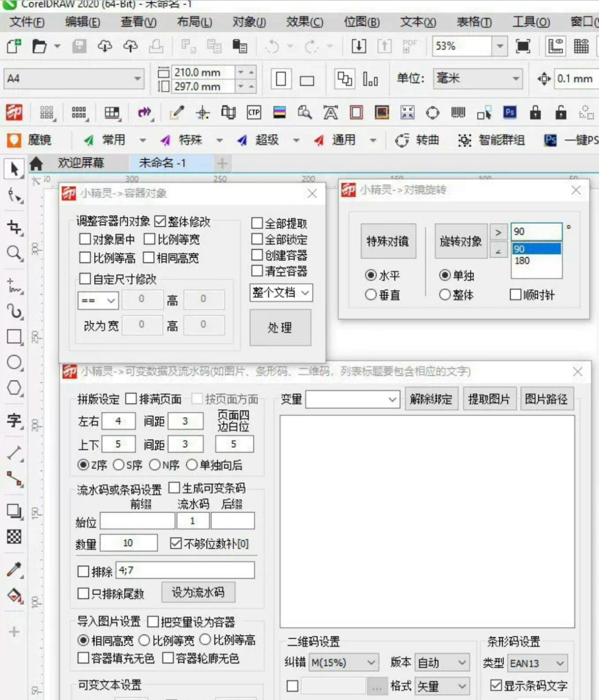Select the Zoom magnifier tool

point(14,253)
